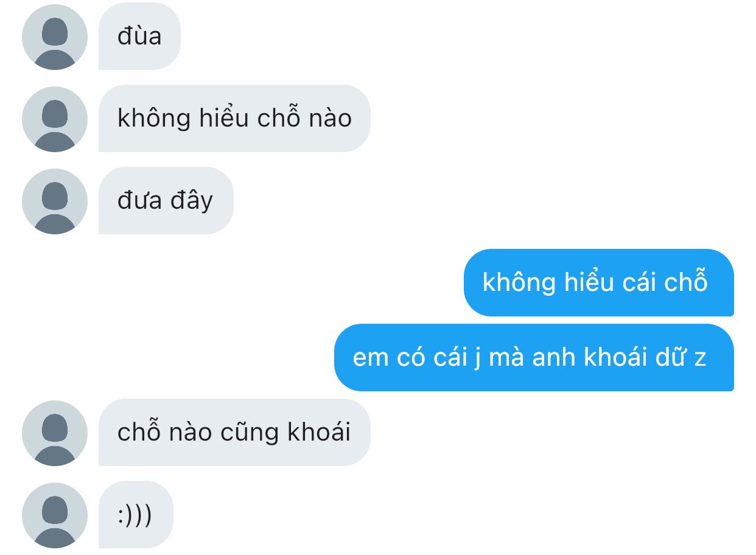Click the "chỗ nào cũng khoái" message bubble
Screen dimensions: 756x555
pos(234,432)
